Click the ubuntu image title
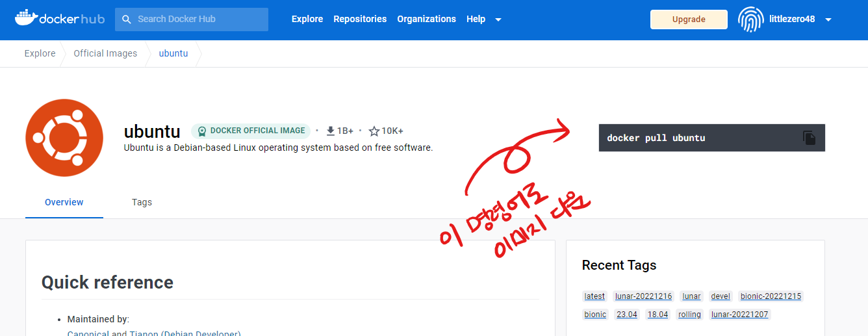The height and width of the screenshot is (336, 868). tap(152, 131)
